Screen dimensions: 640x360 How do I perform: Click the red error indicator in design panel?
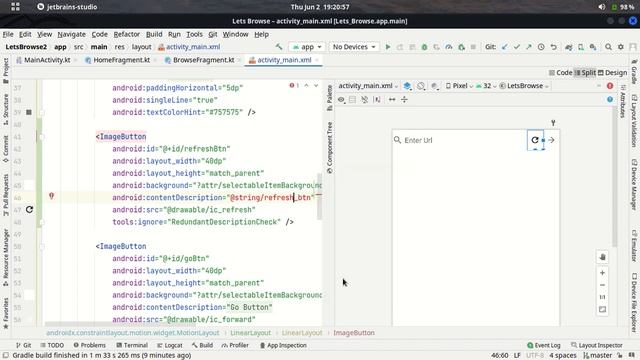tap(610, 86)
